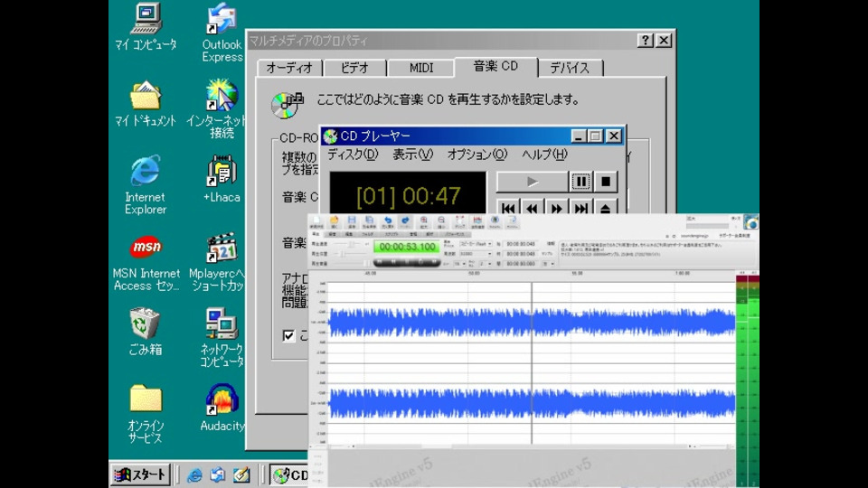The height and width of the screenshot is (488, 868).
Task: Open the スタート menu button
Action: [x=141, y=474]
